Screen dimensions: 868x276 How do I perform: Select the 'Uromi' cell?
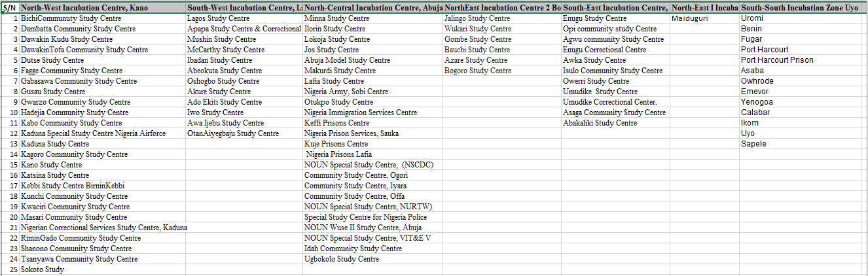(x=799, y=18)
